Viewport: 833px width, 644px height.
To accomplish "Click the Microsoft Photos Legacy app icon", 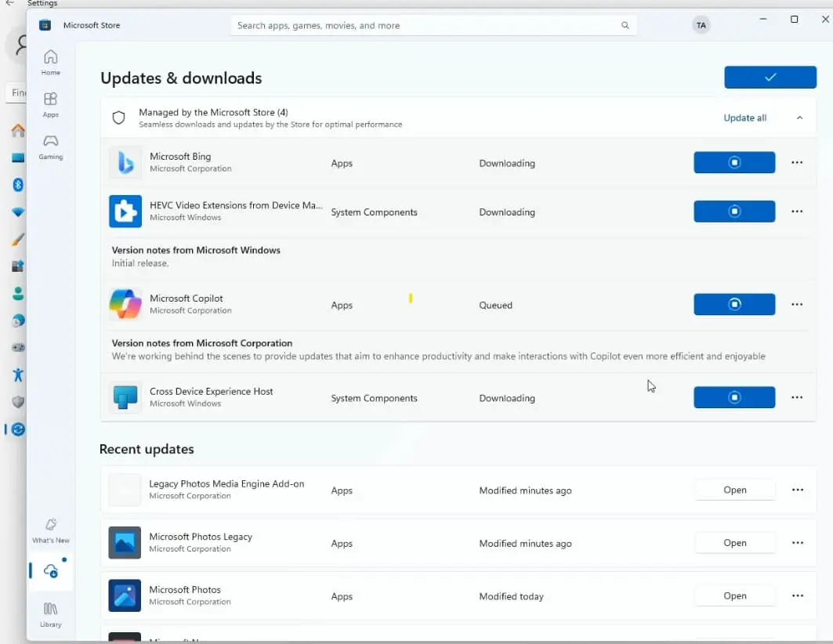I will [x=125, y=543].
